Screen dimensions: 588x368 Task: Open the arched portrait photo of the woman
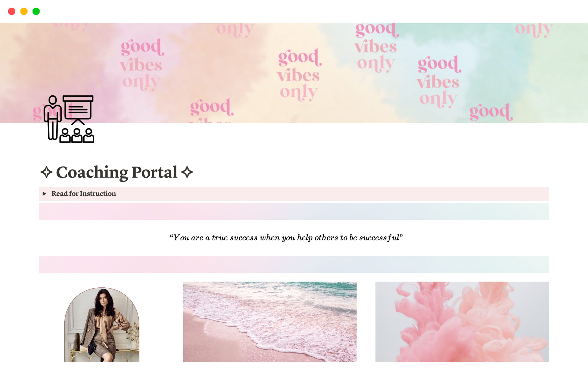tap(102, 324)
